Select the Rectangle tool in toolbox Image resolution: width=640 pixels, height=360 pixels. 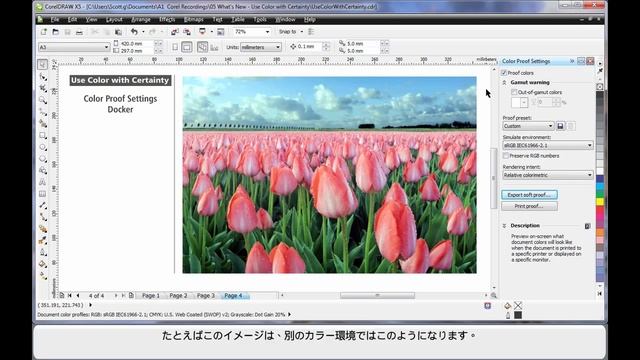pos(42,135)
